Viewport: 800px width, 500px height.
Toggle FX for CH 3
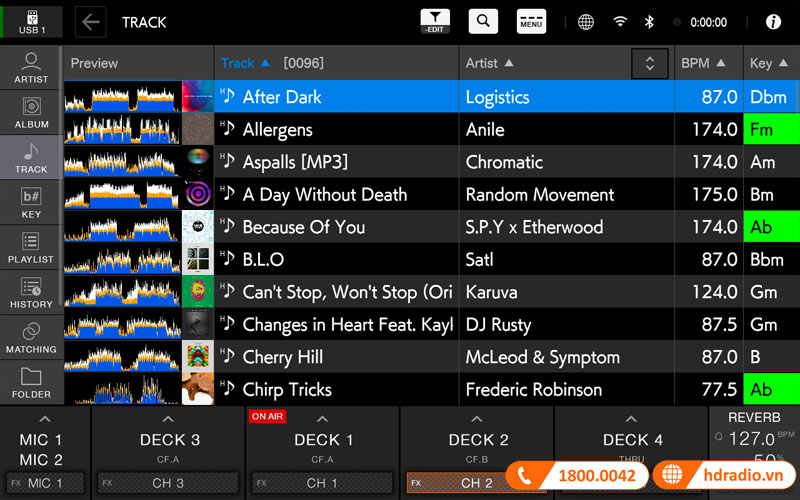(x=168, y=483)
